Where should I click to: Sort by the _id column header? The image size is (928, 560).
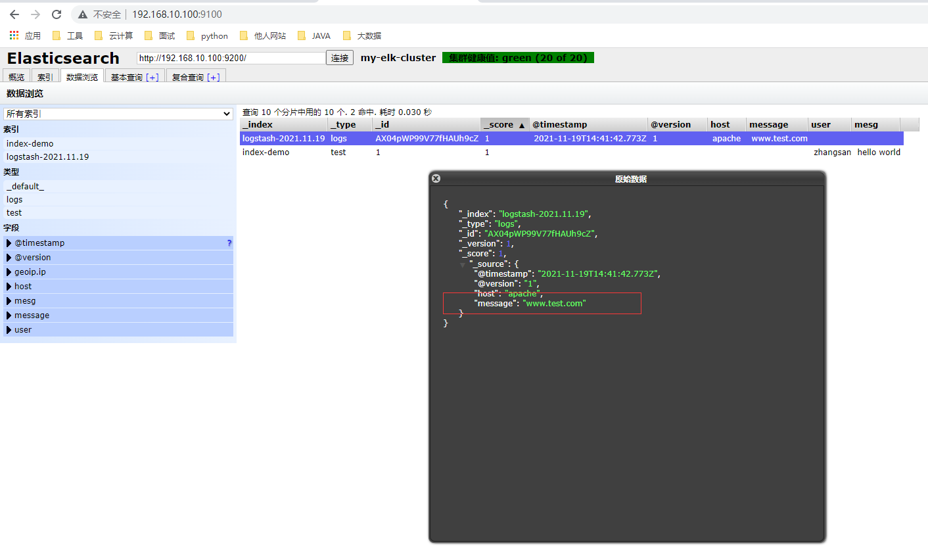(427, 124)
